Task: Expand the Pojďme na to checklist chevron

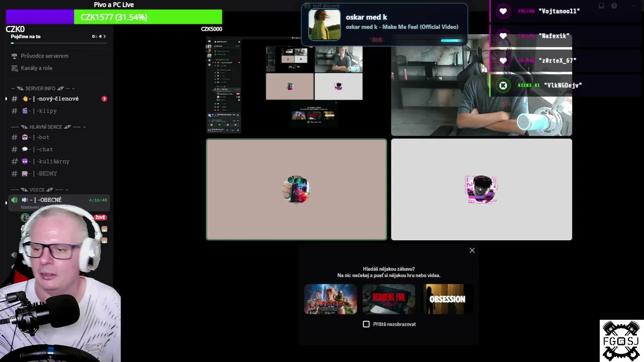Action: point(104,36)
